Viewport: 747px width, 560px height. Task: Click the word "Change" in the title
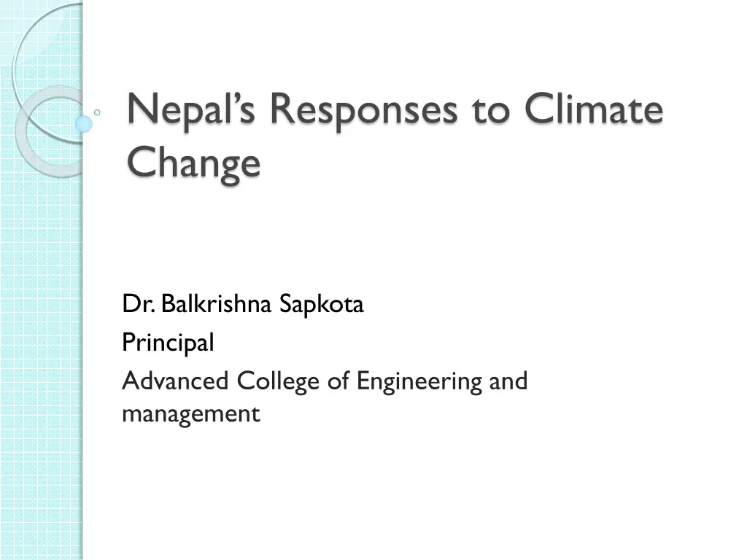(x=193, y=162)
